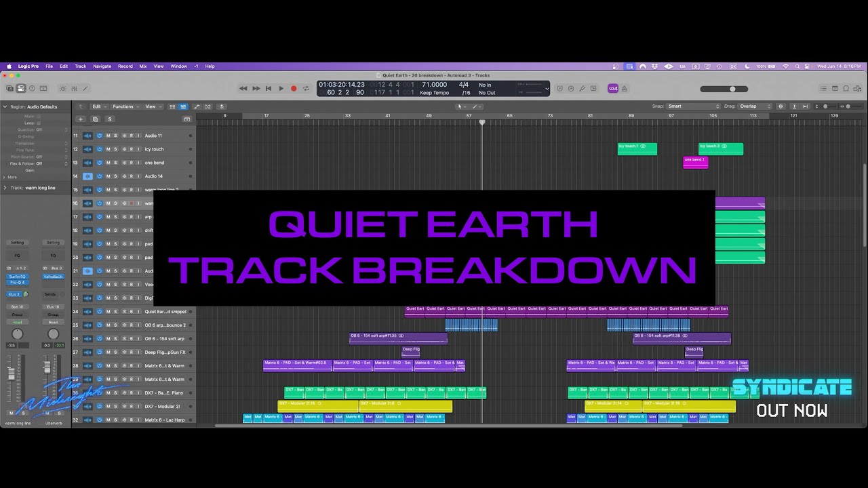Screen dimensions: 868x488
Task: Start playback with Play button
Action: [x=281, y=88]
